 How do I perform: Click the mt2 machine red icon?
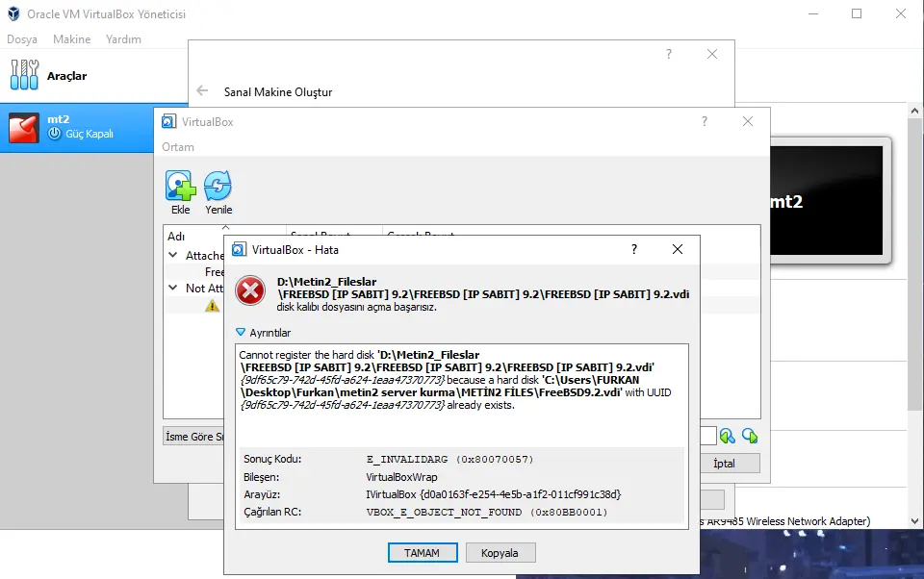(x=23, y=128)
